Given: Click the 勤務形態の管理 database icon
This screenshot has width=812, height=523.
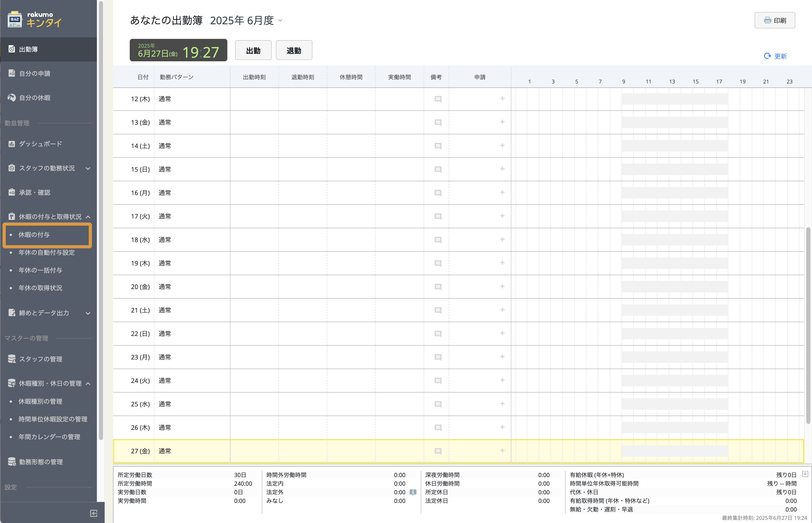Looking at the screenshot, I should coord(11,461).
